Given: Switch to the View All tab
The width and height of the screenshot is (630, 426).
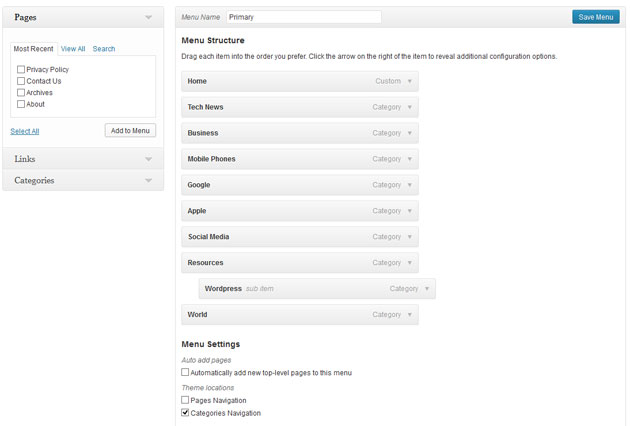Looking at the screenshot, I should tap(73, 49).
